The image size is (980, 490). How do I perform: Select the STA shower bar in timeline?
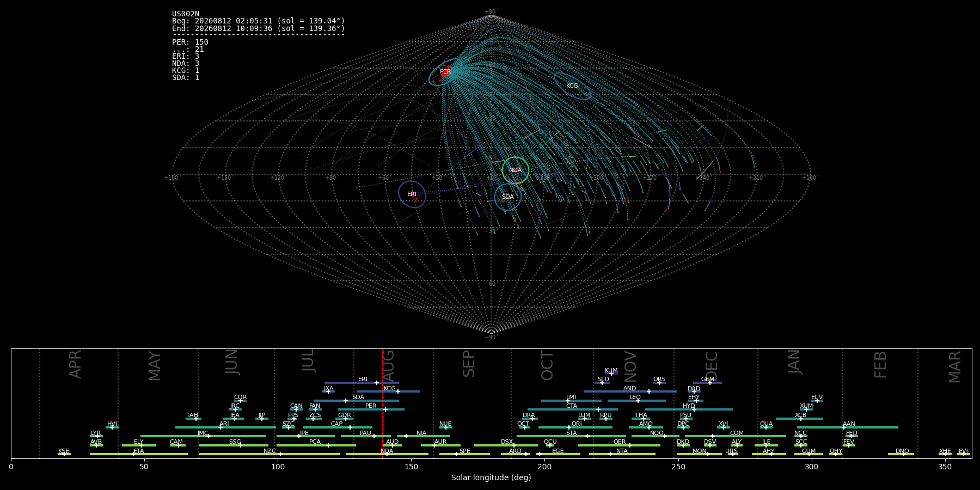[x=571, y=436]
